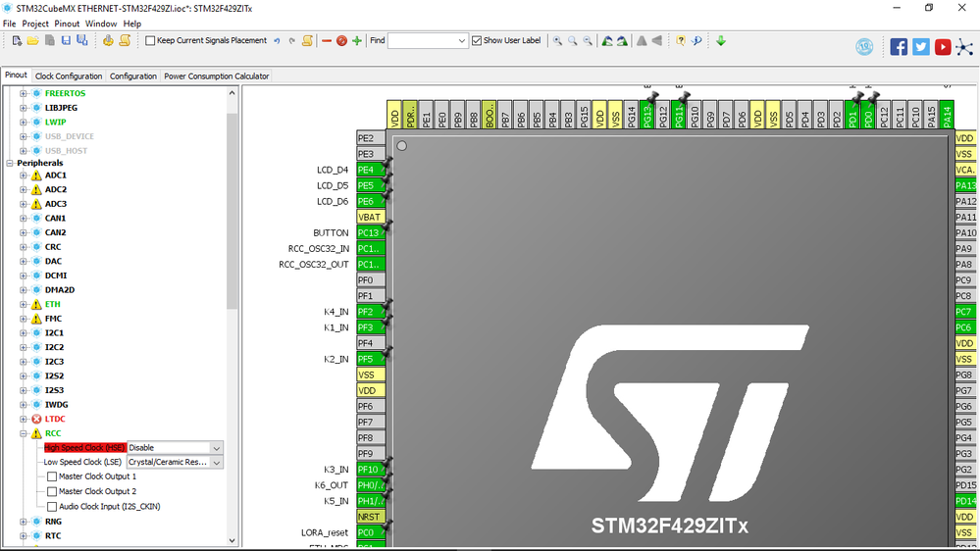Expand the ETH peripheral node
Image resolution: width=980 pixels, height=551 pixels.
24,304
